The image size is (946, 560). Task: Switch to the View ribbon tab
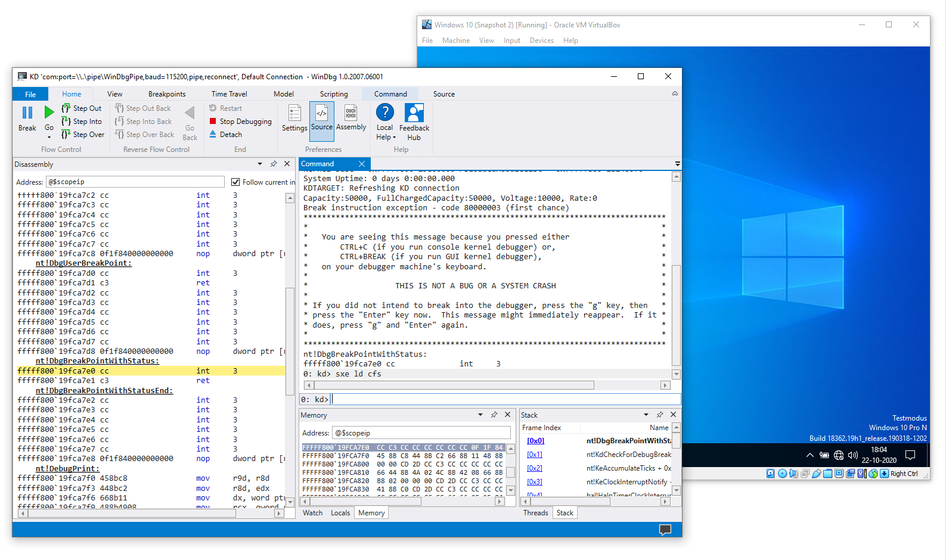(x=115, y=94)
